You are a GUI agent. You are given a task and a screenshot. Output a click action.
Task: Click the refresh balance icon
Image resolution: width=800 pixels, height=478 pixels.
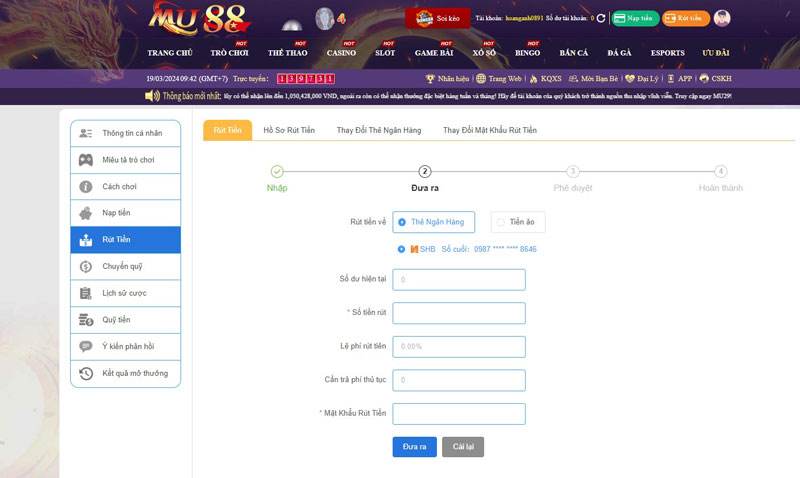click(x=601, y=18)
